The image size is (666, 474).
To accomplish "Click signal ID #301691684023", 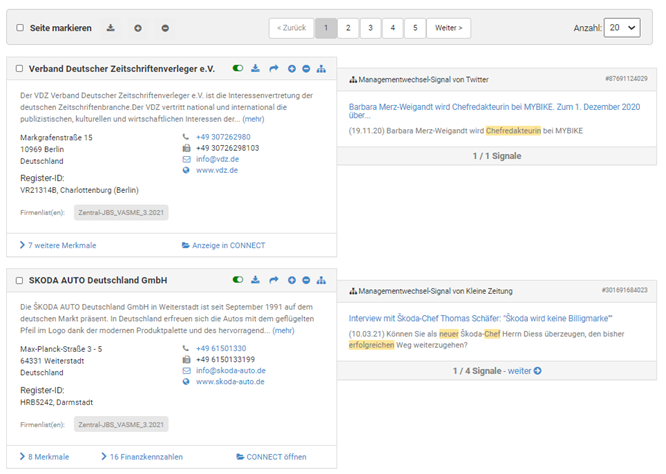I will pos(625,290).
